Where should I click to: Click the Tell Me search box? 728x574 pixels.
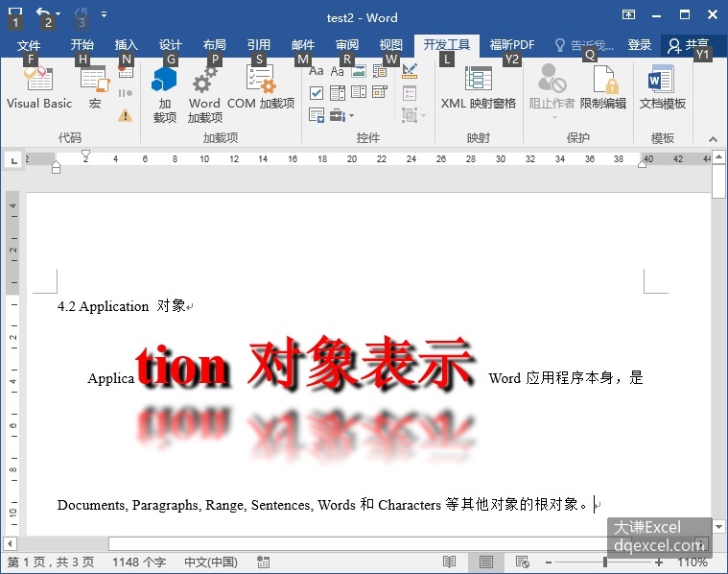click(585, 45)
